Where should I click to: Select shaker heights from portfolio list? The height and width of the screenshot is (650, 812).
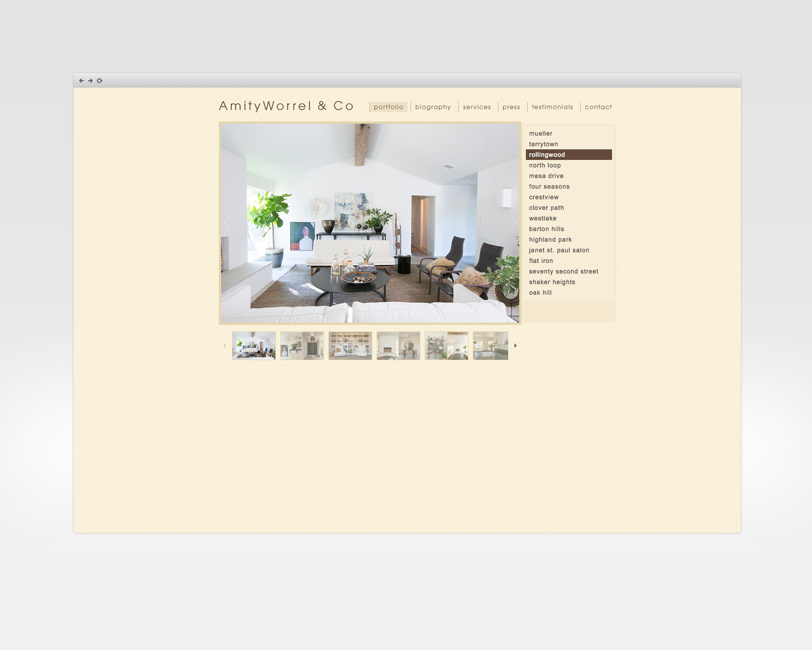tap(552, 282)
